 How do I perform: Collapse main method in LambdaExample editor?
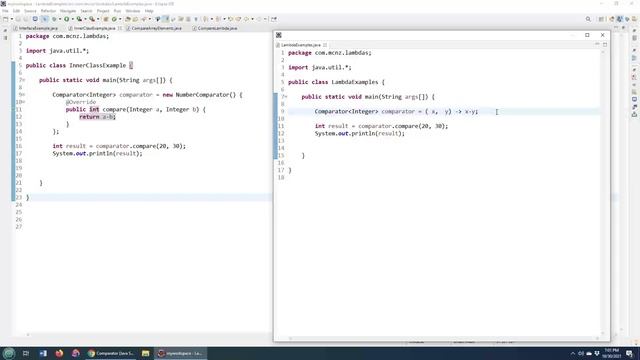coord(286,97)
